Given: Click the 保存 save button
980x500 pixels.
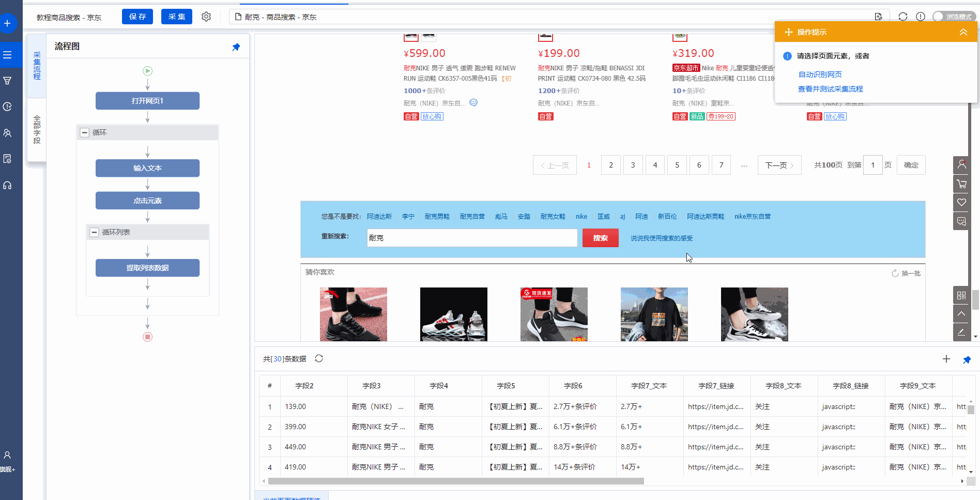Looking at the screenshot, I should coord(137,17).
